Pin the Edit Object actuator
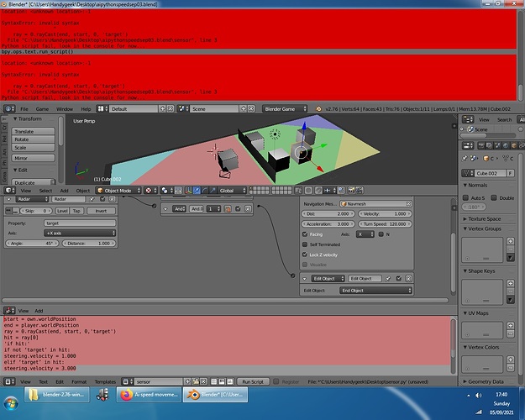Screen dimensions: 525x420 (388, 279)
